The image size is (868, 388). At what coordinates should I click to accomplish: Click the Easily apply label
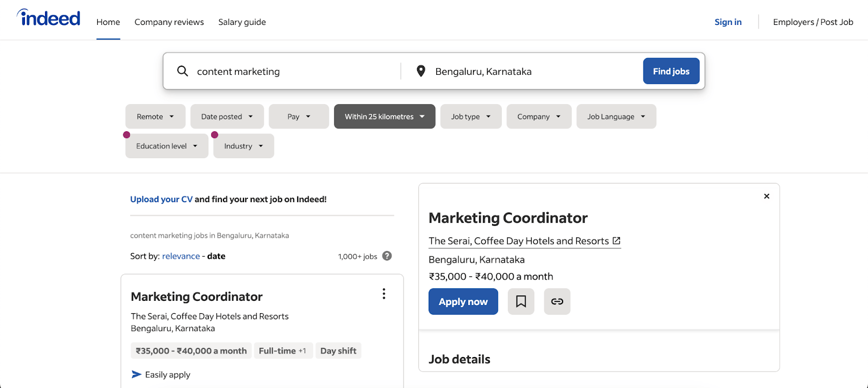168,374
